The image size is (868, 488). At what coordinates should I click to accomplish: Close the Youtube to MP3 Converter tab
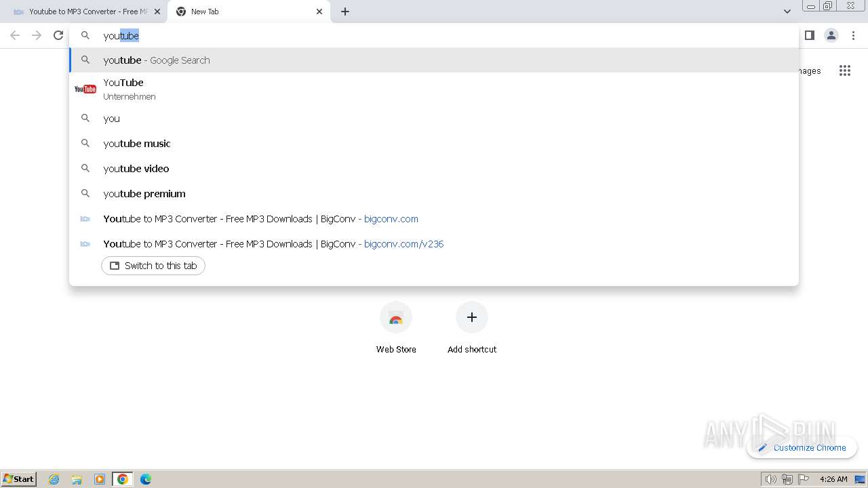tap(157, 12)
